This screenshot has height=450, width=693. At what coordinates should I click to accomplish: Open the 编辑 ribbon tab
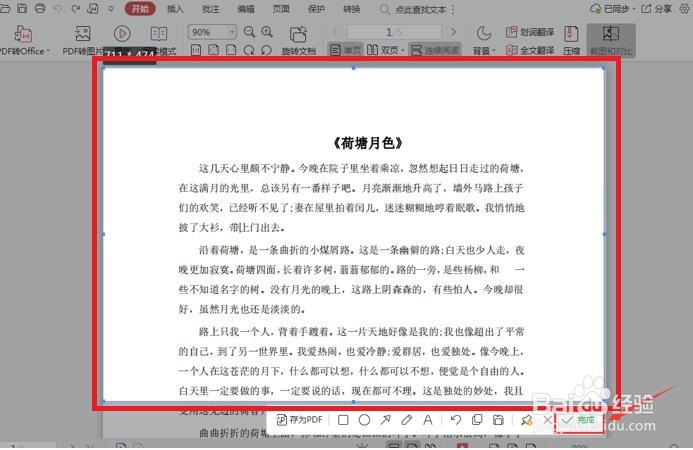246,9
